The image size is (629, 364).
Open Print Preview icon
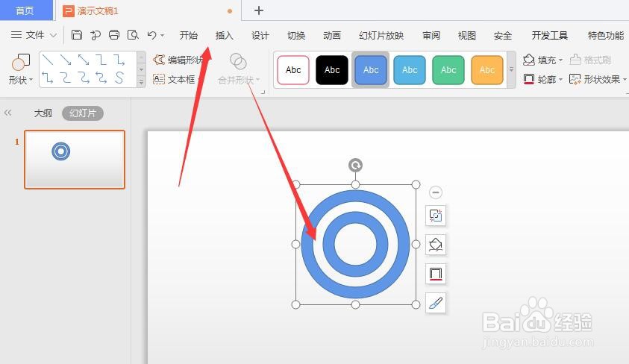coord(133,35)
